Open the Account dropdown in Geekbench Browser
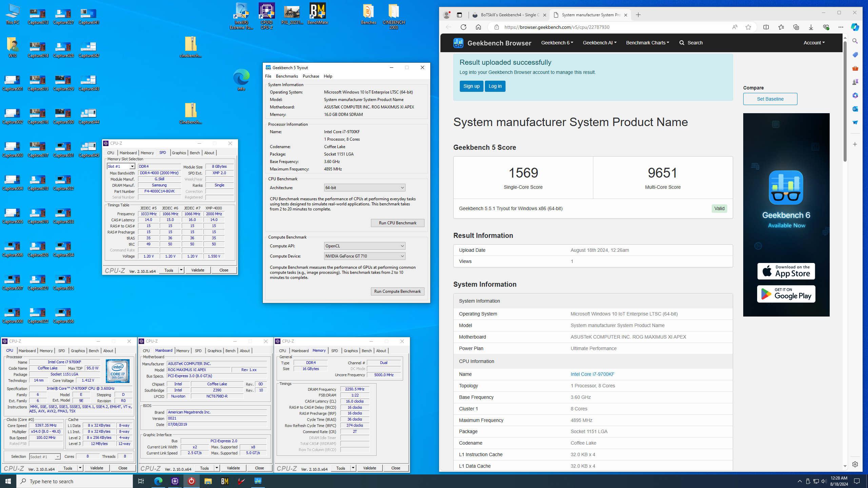 pyautogui.click(x=814, y=43)
